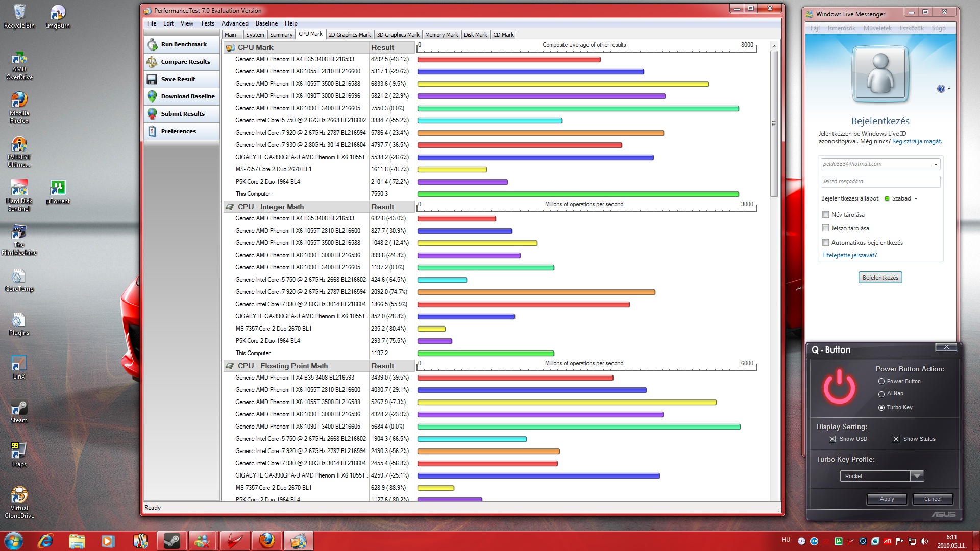The image size is (980, 551).
Task: Click the Windows Start orb
Action: (14, 541)
